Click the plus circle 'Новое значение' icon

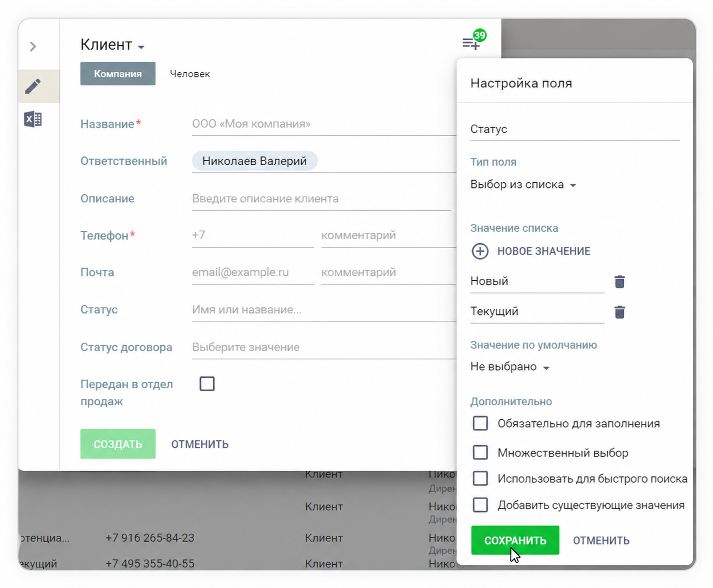480,251
